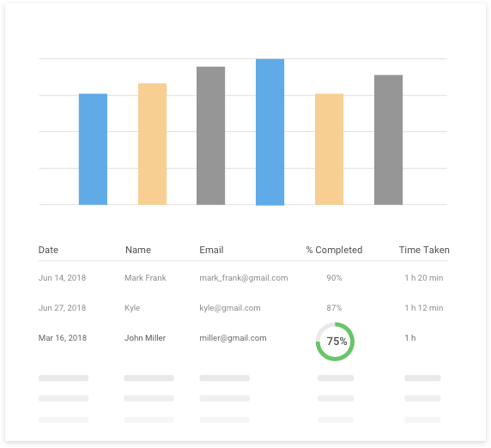Click the second orange bar in the chart
The height and width of the screenshot is (448, 491).
click(329, 149)
